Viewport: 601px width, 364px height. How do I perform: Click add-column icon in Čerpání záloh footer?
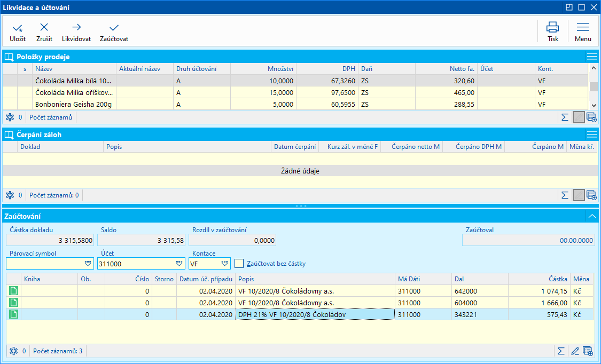click(x=591, y=195)
